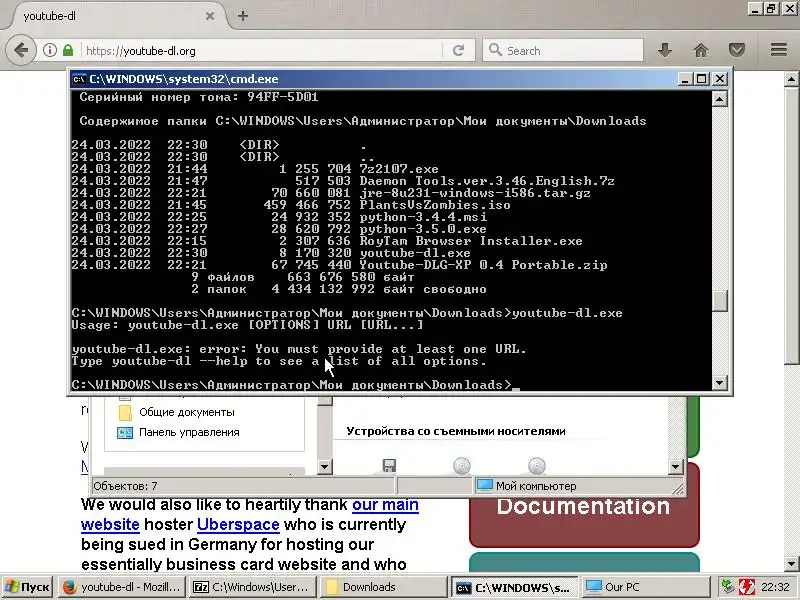The height and width of the screenshot is (600, 800).
Task: Grab the cmd window scrollbar thumb
Action: click(x=719, y=301)
